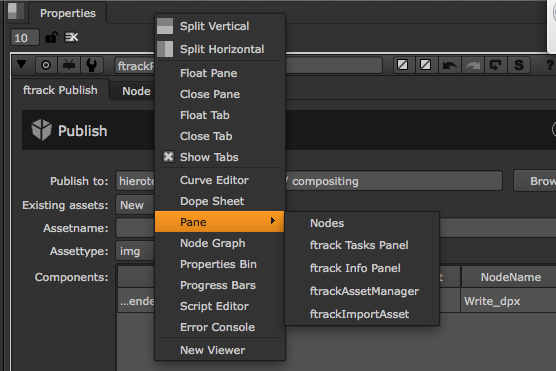
Task: Choose ftrack Tasks Panel in submenu
Action: [x=362, y=245]
